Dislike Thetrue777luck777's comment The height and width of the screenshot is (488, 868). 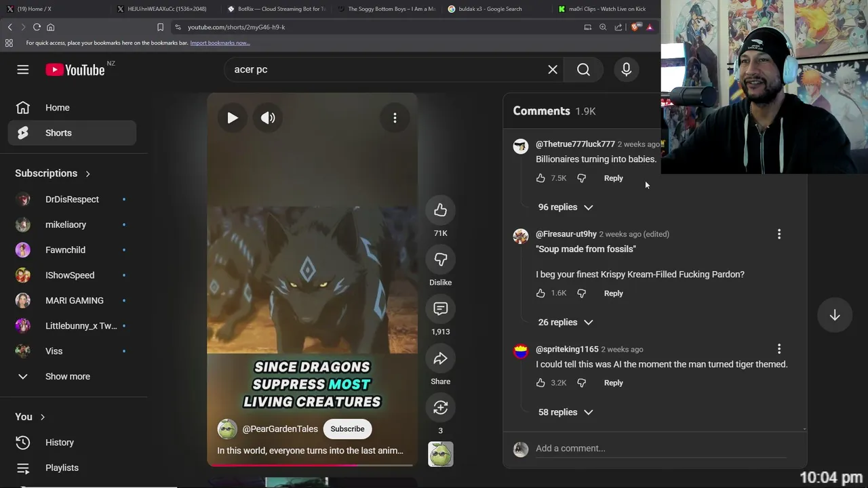(x=581, y=178)
